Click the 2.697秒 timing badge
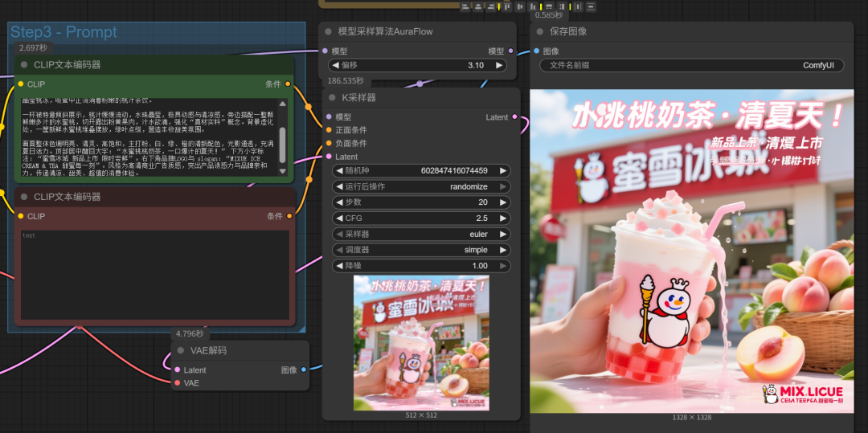Image resolution: width=868 pixels, height=433 pixels. coord(34,48)
